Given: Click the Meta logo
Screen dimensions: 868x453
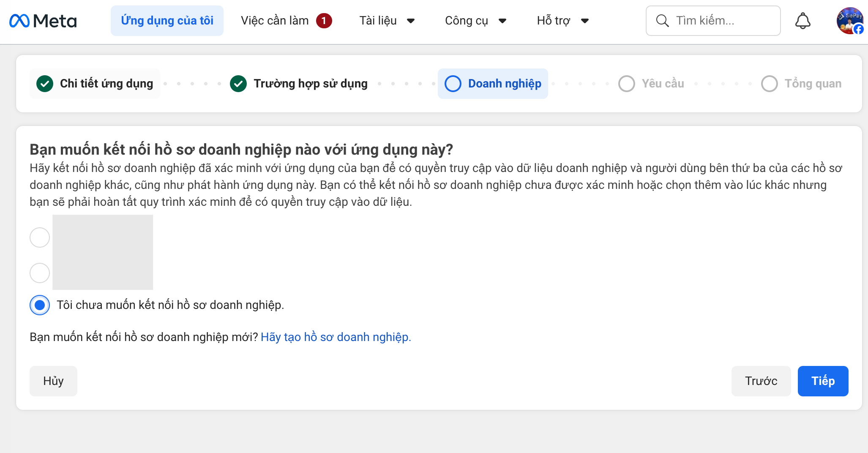Looking at the screenshot, I should (44, 20).
